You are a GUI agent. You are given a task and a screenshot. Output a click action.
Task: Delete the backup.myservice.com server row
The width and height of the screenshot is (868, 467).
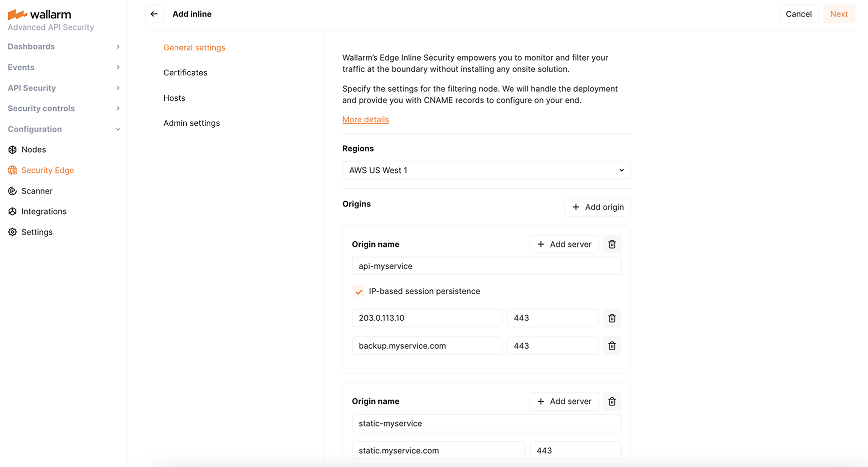(x=612, y=346)
